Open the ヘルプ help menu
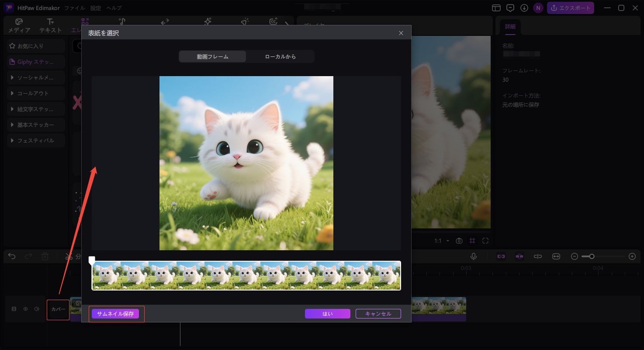 [114, 8]
